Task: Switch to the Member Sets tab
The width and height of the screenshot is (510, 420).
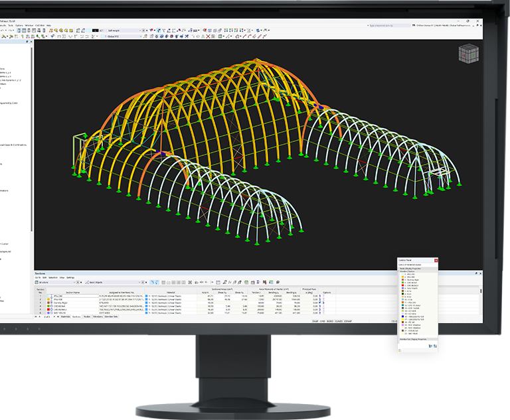Action: click(x=112, y=316)
